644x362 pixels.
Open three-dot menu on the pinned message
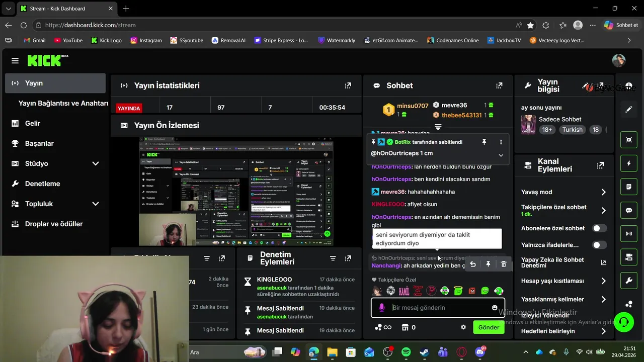click(x=501, y=142)
